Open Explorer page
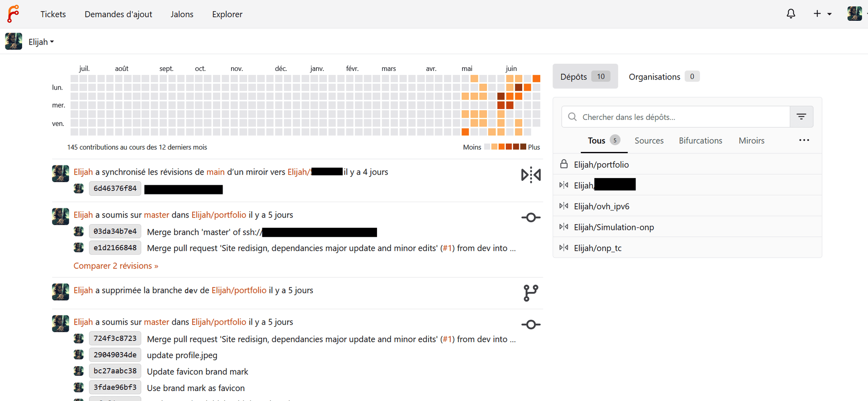Viewport: 868px width, 401px height. click(227, 14)
